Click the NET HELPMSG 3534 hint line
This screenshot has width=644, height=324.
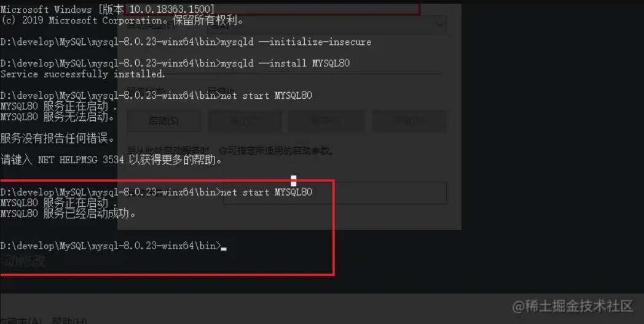(x=111, y=160)
